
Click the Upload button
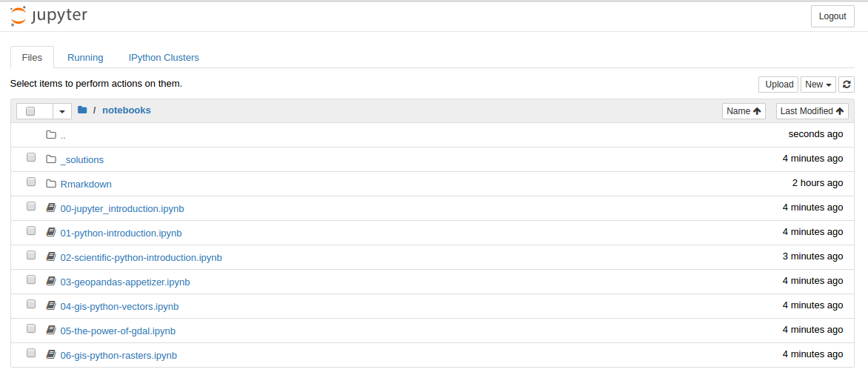pos(778,84)
